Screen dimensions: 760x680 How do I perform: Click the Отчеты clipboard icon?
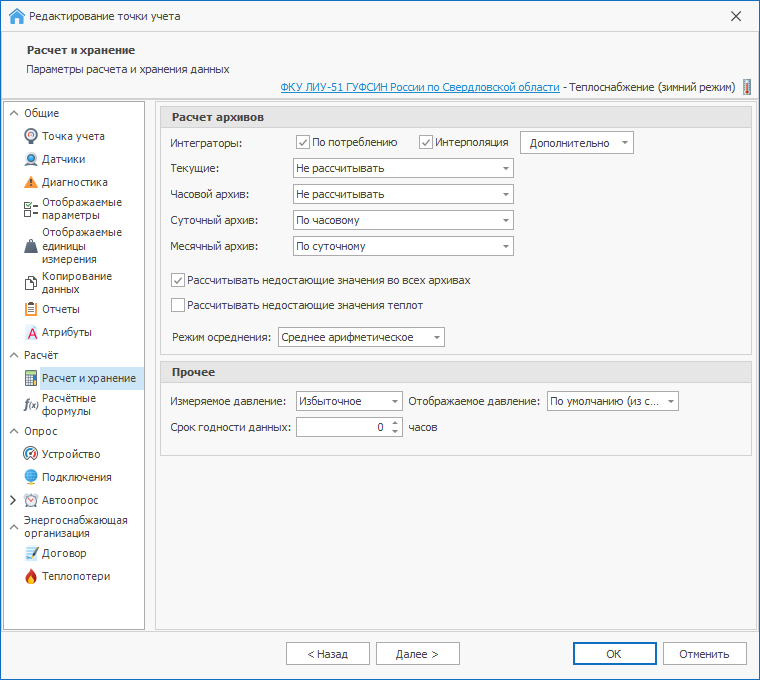pyautogui.click(x=31, y=309)
